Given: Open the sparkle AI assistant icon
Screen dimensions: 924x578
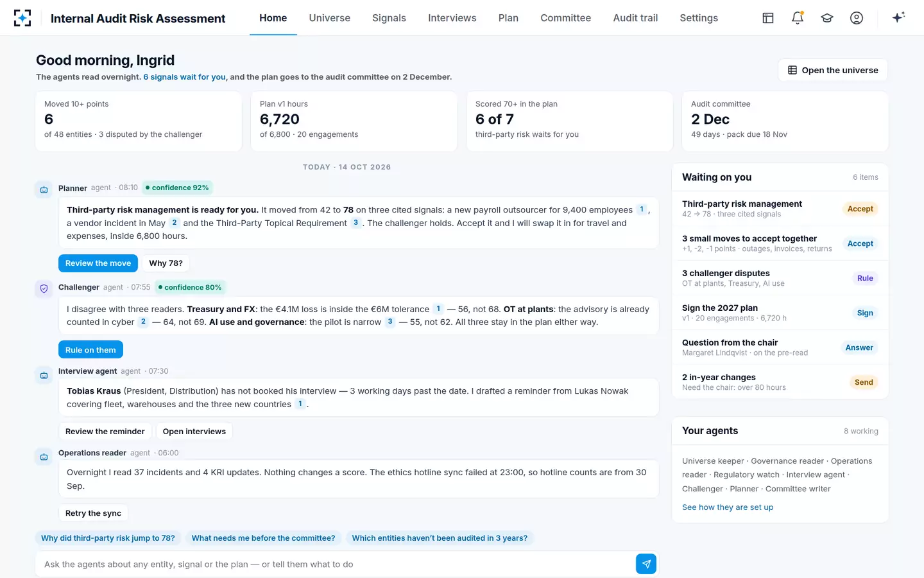Looking at the screenshot, I should (x=898, y=17).
